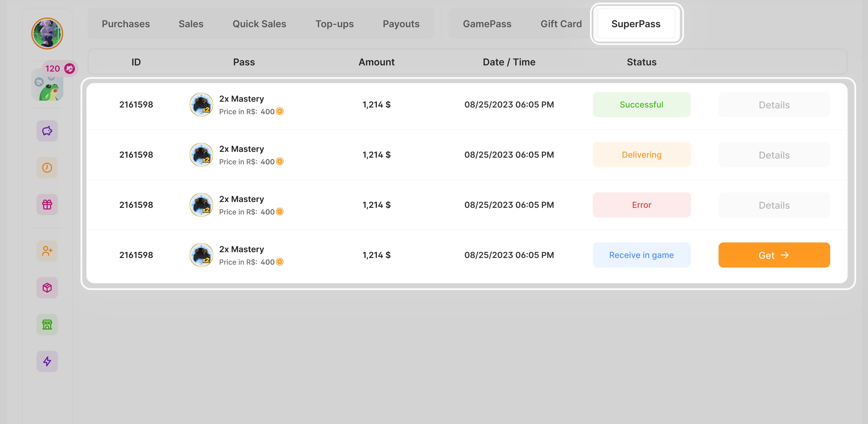Image resolution: width=868 pixels, height=424 pixels.
Task: Select the Gift Card tab
Action: point(561,24)
